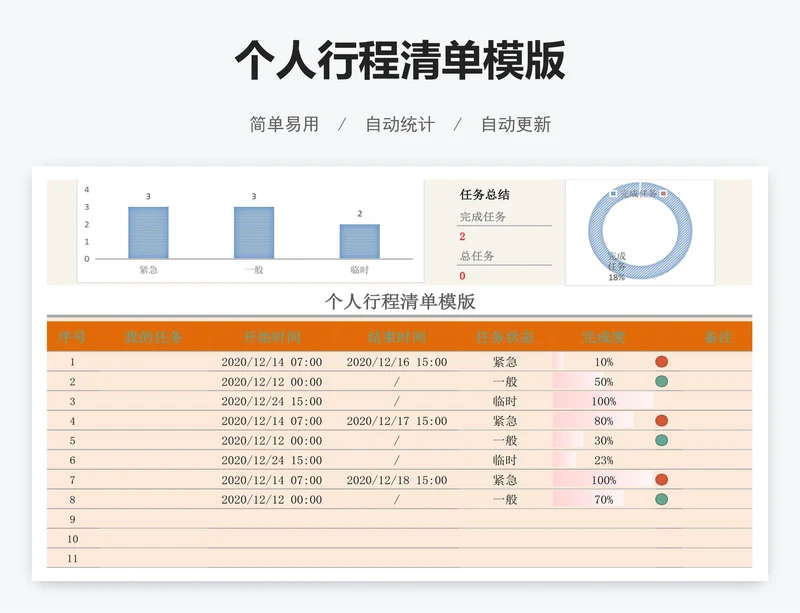
Task: Select sequence number 9 cell
Action: (x=72, y=519)
